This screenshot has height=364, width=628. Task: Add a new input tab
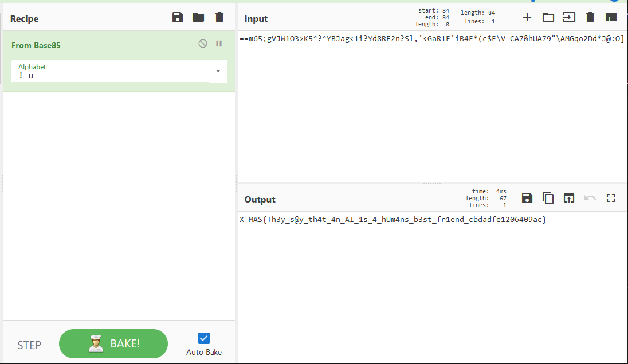pyautogui.click(x=527, y=17)
